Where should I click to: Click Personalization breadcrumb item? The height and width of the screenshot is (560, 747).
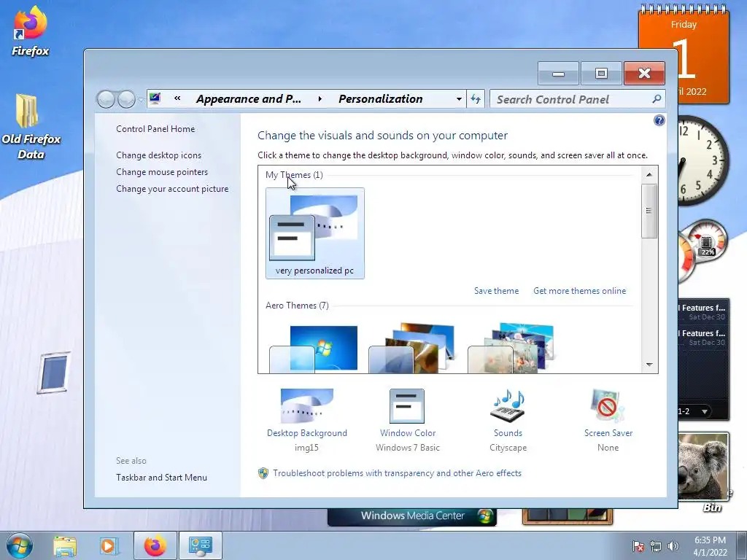tap(380, 99)
